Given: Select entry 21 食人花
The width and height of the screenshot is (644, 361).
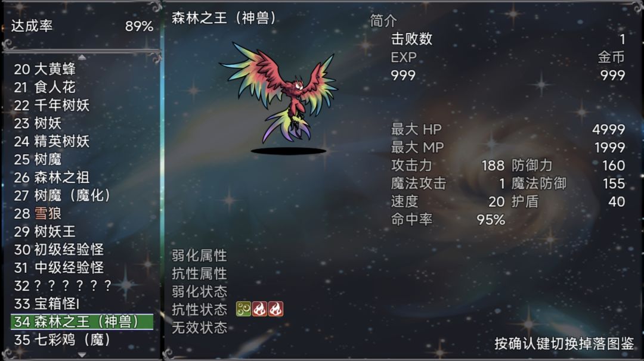Looking at the screenshot, I should pos(82,87).
